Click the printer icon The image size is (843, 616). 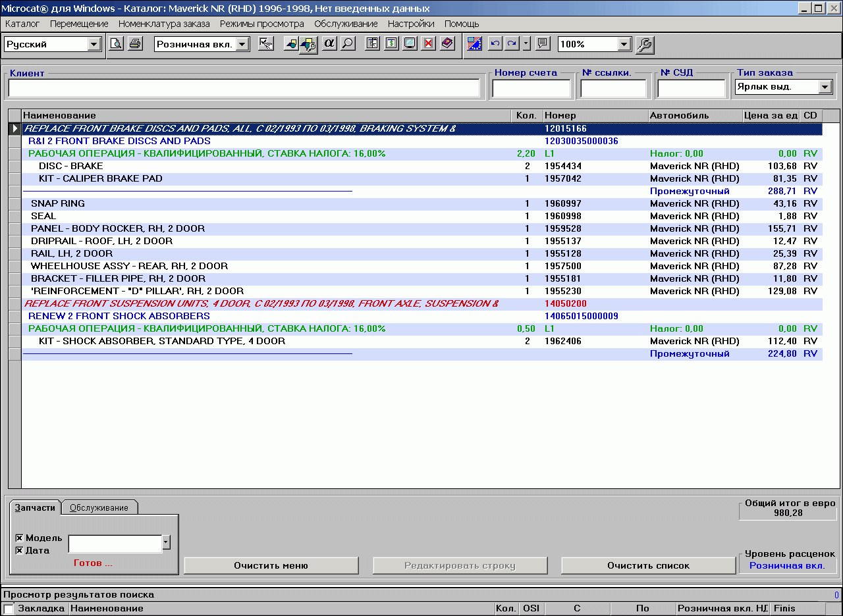click(x=134, y=44)
